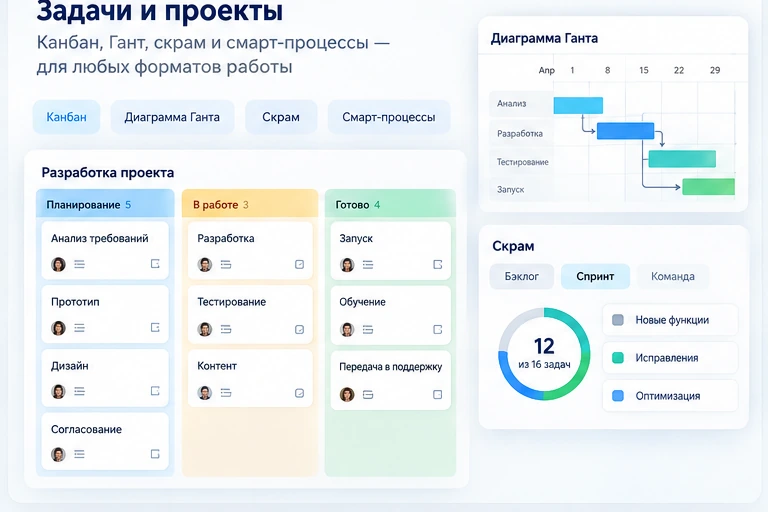Image resolution: width=768 pixels, height=512 pixels.
Task: Click the blue Разработка Gantt bar
Action: pos(625,131)
